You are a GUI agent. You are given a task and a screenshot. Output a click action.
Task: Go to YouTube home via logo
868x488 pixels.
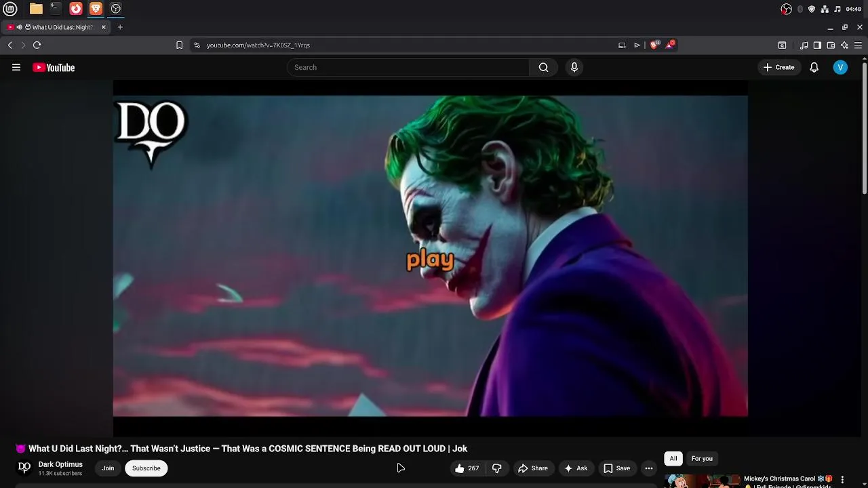pos(54,67)
